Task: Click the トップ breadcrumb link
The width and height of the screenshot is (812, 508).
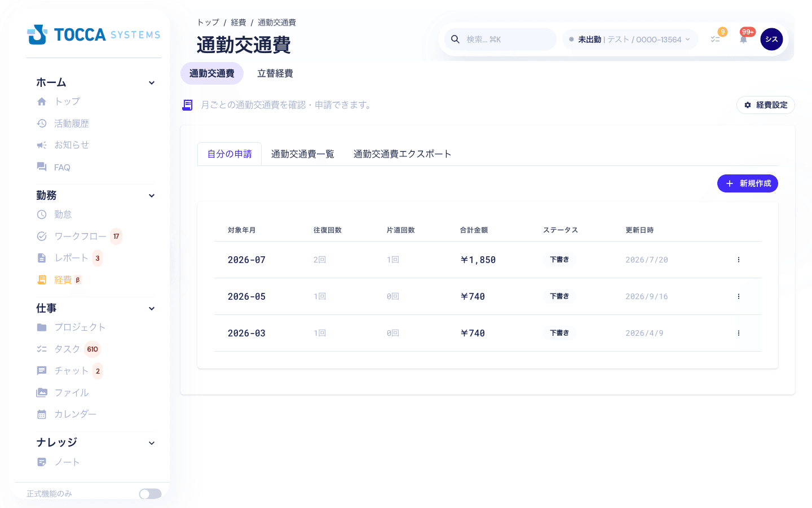Action: pos(208,23)
